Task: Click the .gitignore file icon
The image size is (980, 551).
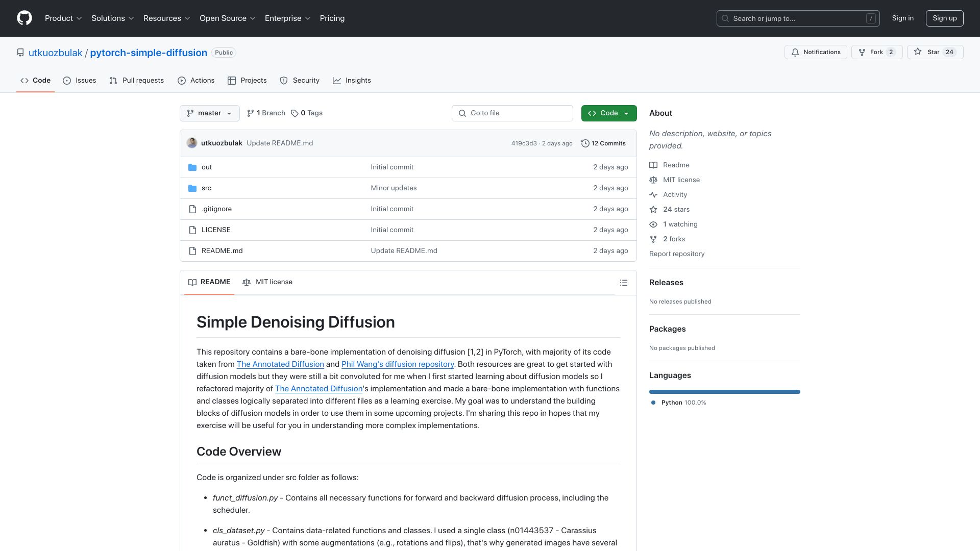Action: [192, 209]
